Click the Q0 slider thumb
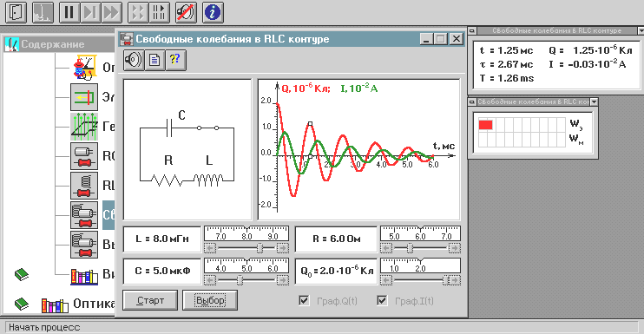The image size is (644, 334). [x=445, y=280]
